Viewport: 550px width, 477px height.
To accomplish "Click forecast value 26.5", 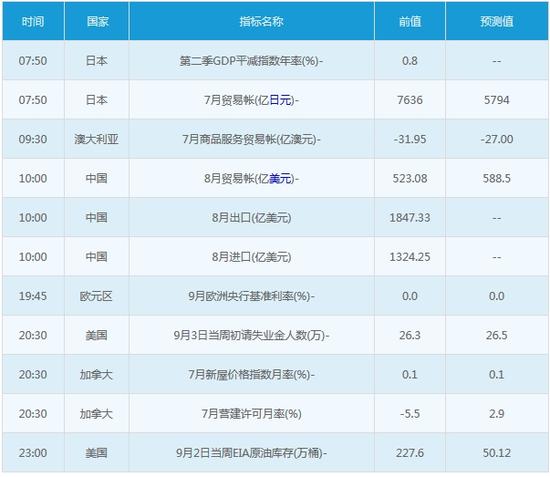I will tap(497, 336).
